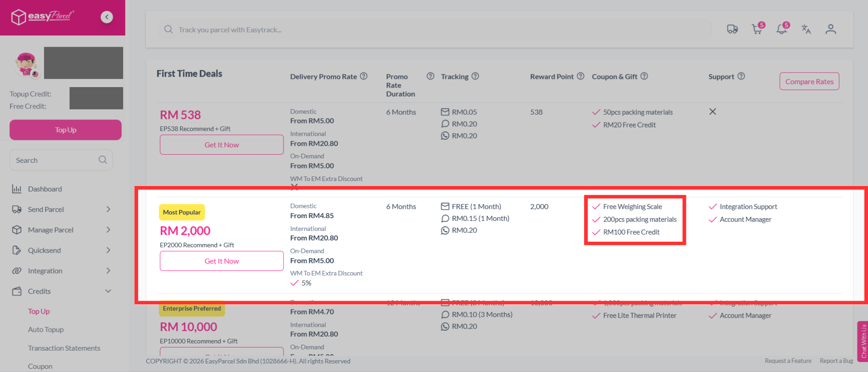This screenshot has width=868, height=372.
Task: Open user account profile icon
Action: pyautogui.click(x=831, y=29)
